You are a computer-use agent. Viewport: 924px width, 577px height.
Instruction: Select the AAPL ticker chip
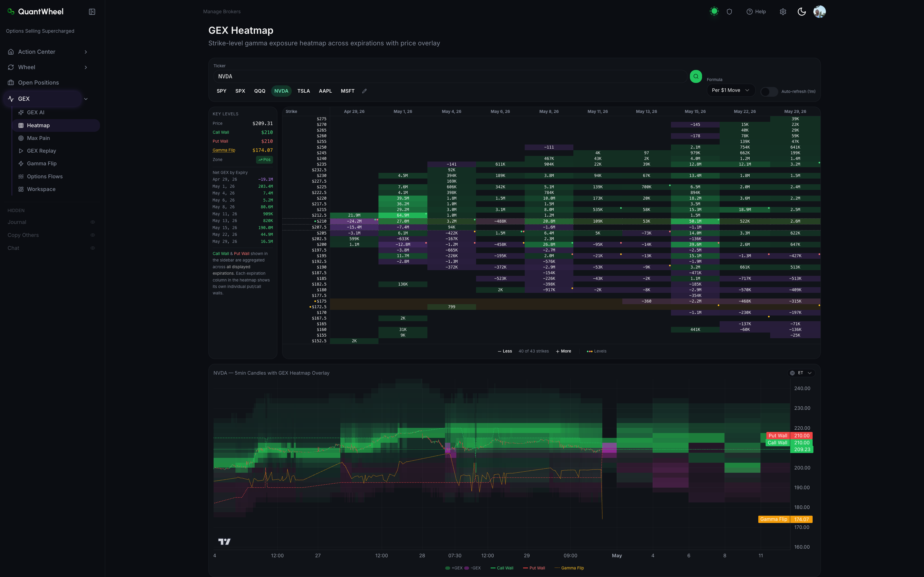tap(325, 91)
